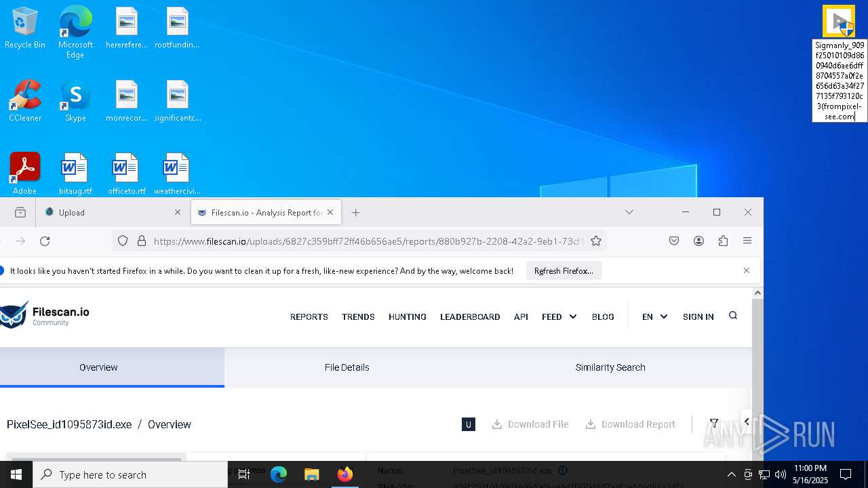Open Firefox tab overview (Firefox View) icon
868x488 pixels.
20,212
